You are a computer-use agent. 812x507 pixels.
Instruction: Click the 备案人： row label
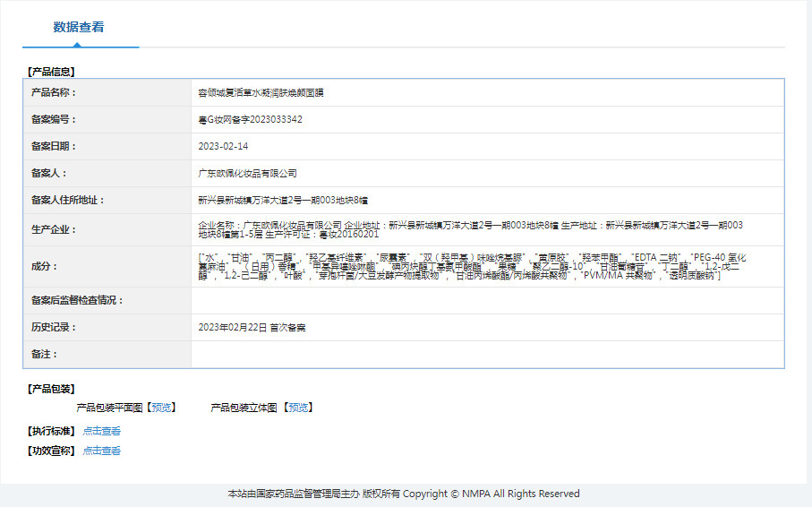pos(49,174)
